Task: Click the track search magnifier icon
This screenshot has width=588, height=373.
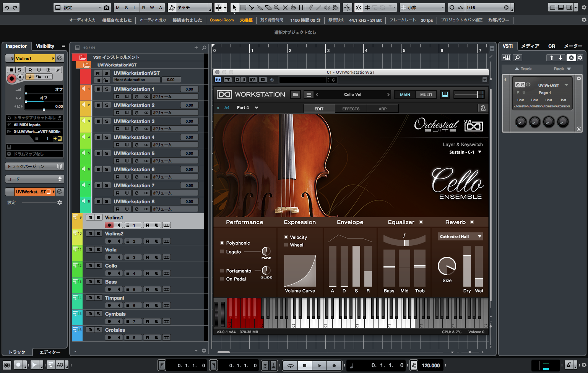Action: tap(204, 48)
